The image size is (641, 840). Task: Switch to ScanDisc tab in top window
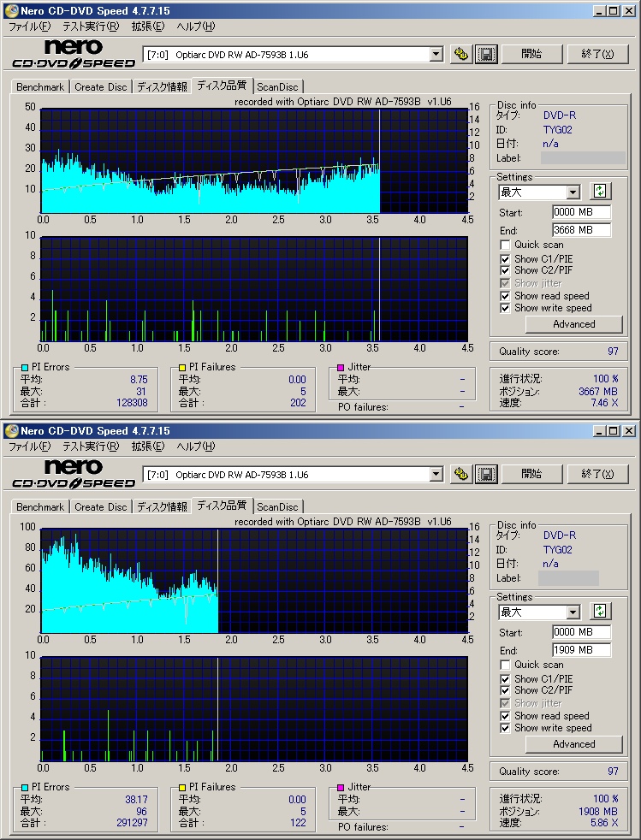pos(277,86)
